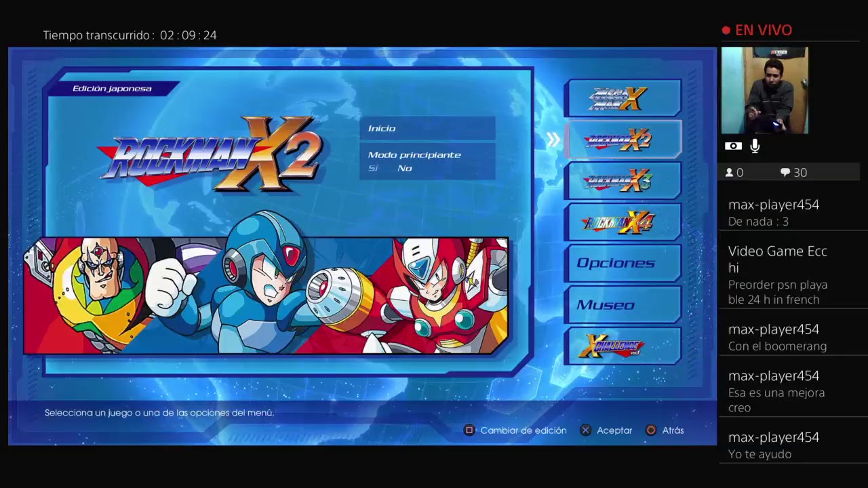Click the red EN VIVO live indicator
Image resolution: width=868 pixels, height=488 pixels.
coord(757,30)
